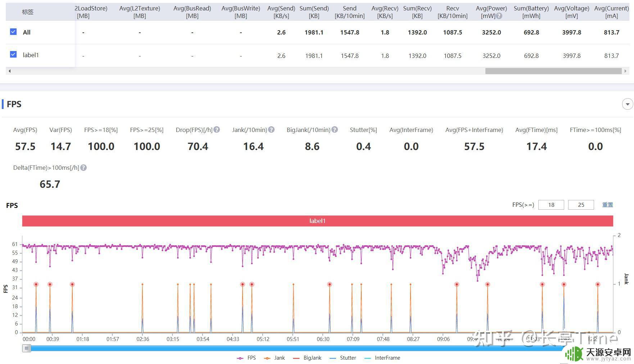634x364 pixels.
Task: Click help icon beside BigJank(/10min)
Action: coord(335,129)
